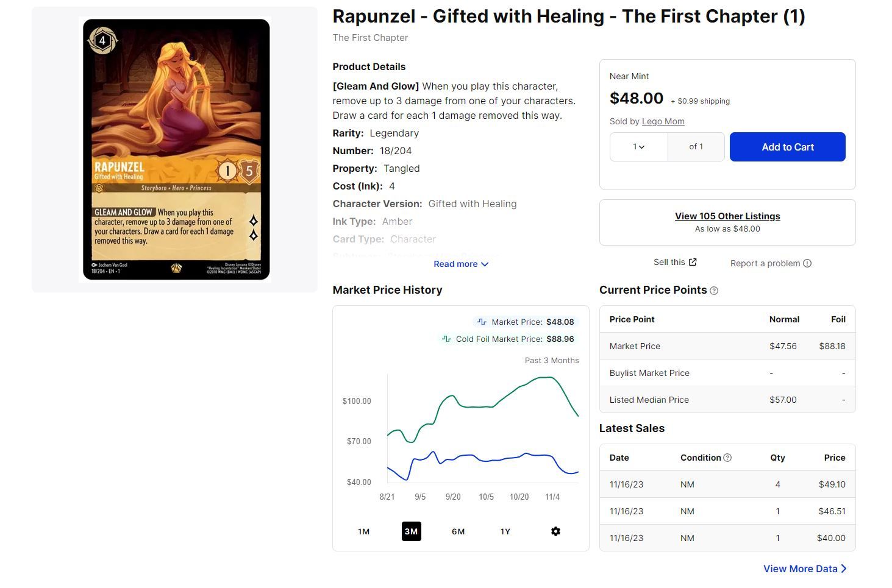
Task: Switch chart to 6M range
Action: pos(458,531)
